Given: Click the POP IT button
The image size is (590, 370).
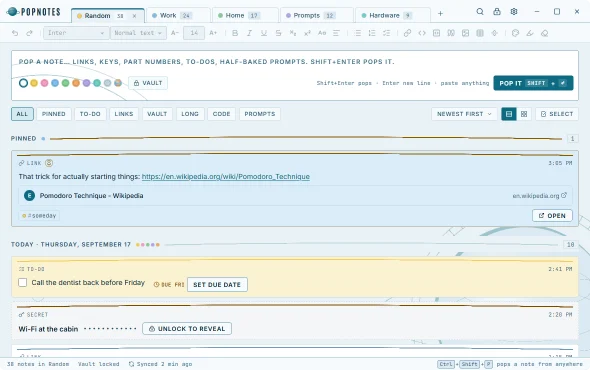Looking at the screenshot, I should point(533,83).
